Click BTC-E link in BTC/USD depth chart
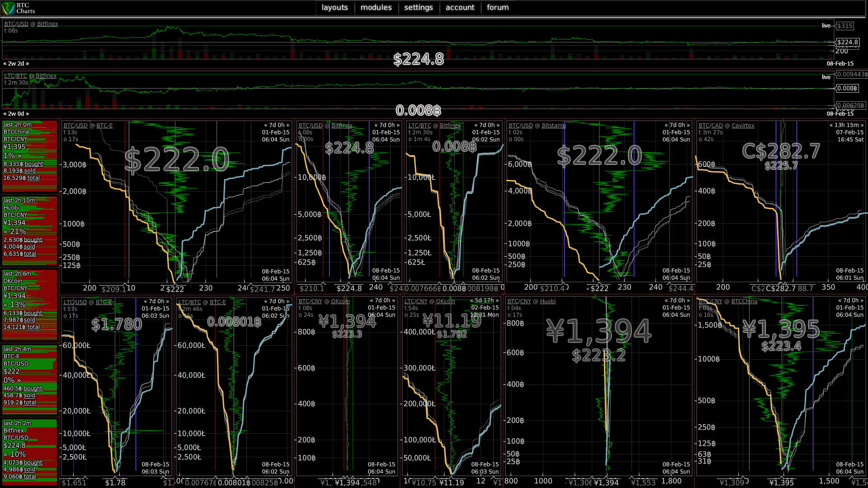The width and height of the screenshot is (868, 488). (104, 126)
